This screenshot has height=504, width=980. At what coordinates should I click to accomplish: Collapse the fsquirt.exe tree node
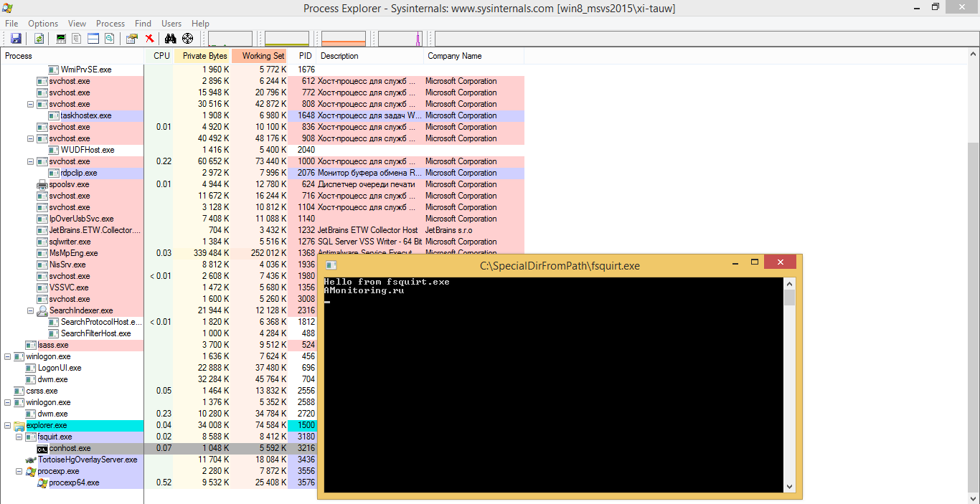[x=19, y=437]
